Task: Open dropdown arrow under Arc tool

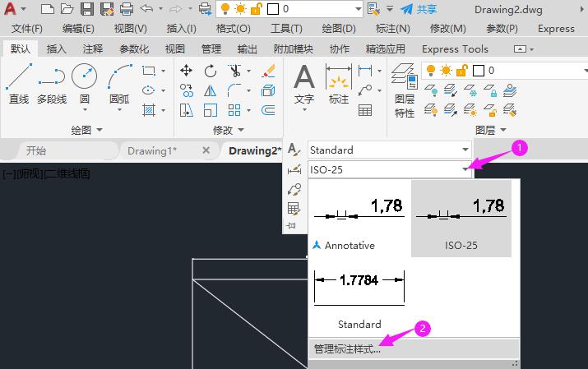Action: (119, 110)
